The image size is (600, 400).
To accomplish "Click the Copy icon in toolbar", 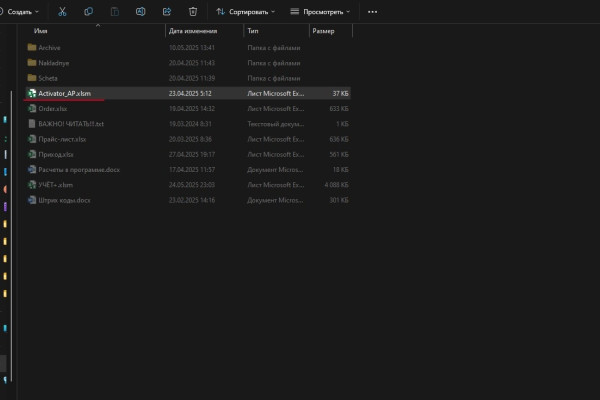I will (x=89, y=12).
